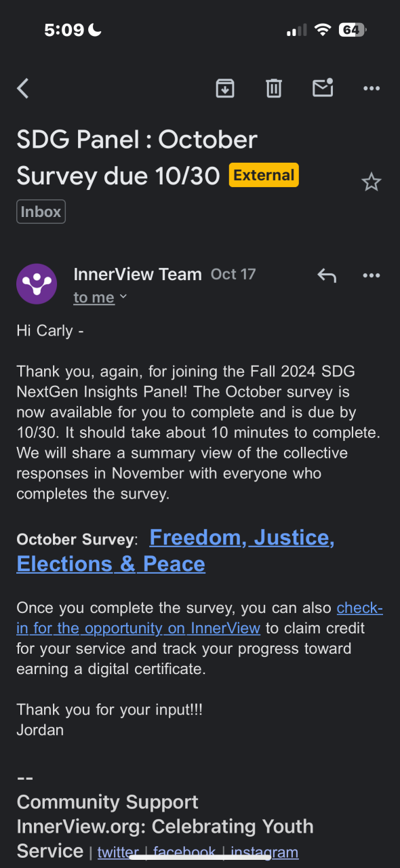Tap the InnerView Team purple avatar
Screen dimensions: 400x868
pos(37,283)
